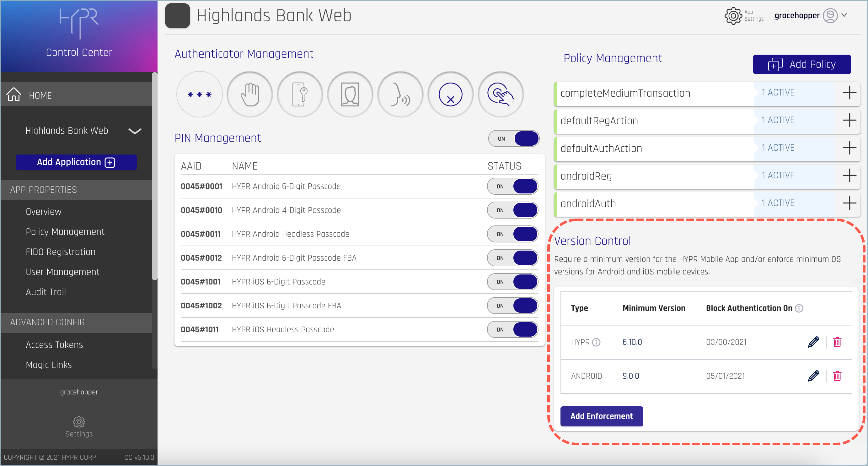This screenshot has height=466, width=868.
Task: Click info icon next to Block Authentication On
Action: click(x=799, y=308)
